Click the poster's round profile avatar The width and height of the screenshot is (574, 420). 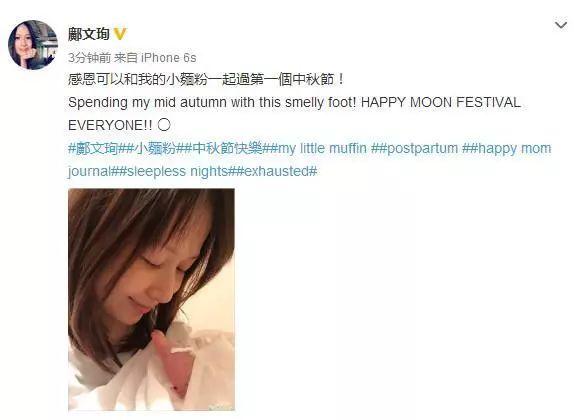[x=33, y=45]
